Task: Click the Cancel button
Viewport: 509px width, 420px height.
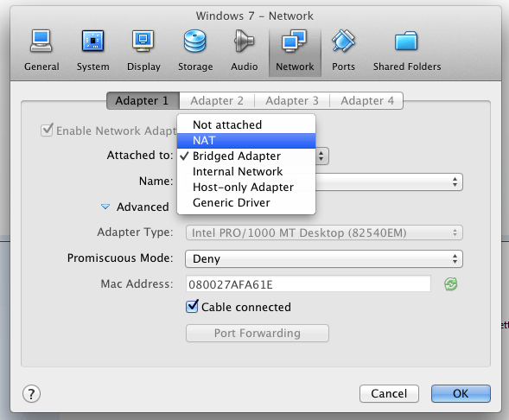Action: [x=389, y=394]
